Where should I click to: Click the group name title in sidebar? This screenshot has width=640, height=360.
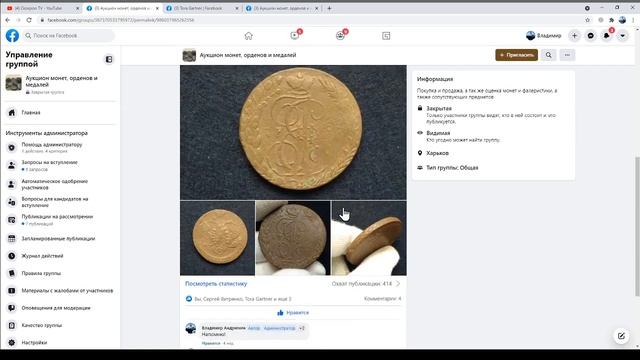pyautogui.click(x=62, y=81)
